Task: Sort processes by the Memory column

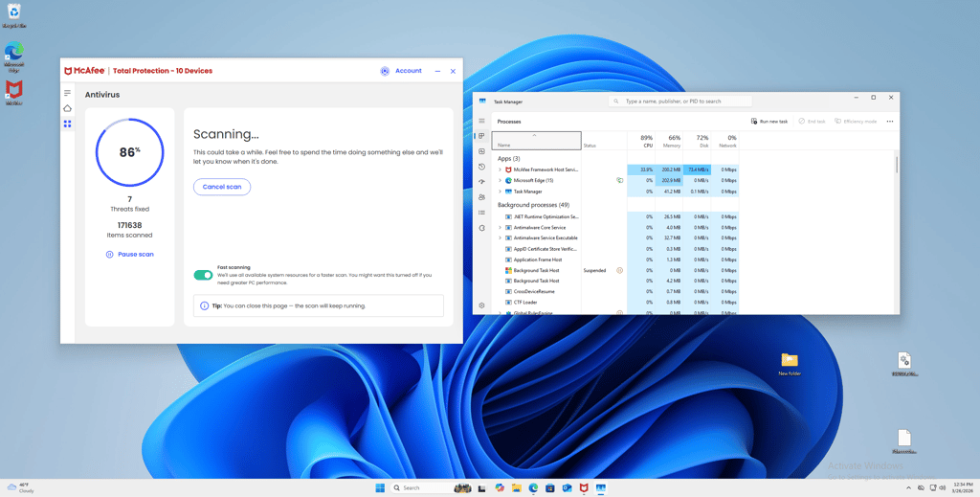Action: [x=669, y=141]
